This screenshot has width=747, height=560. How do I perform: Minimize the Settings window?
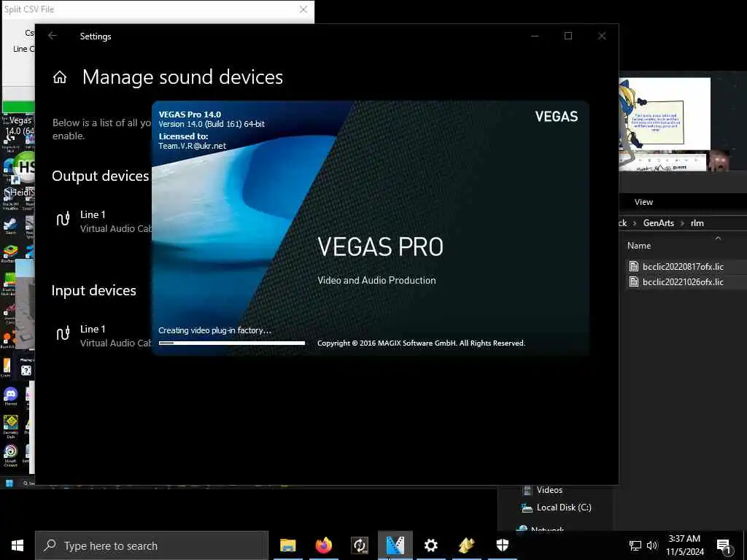535,36
